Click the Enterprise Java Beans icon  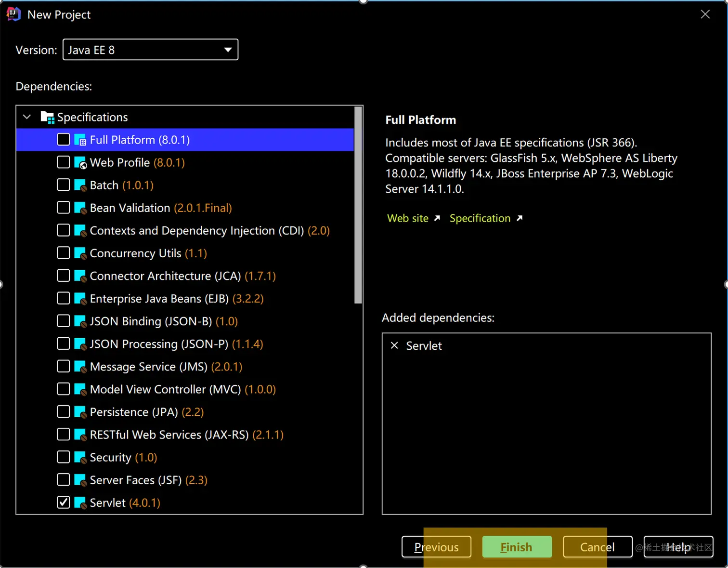click(x=80, y=298)
